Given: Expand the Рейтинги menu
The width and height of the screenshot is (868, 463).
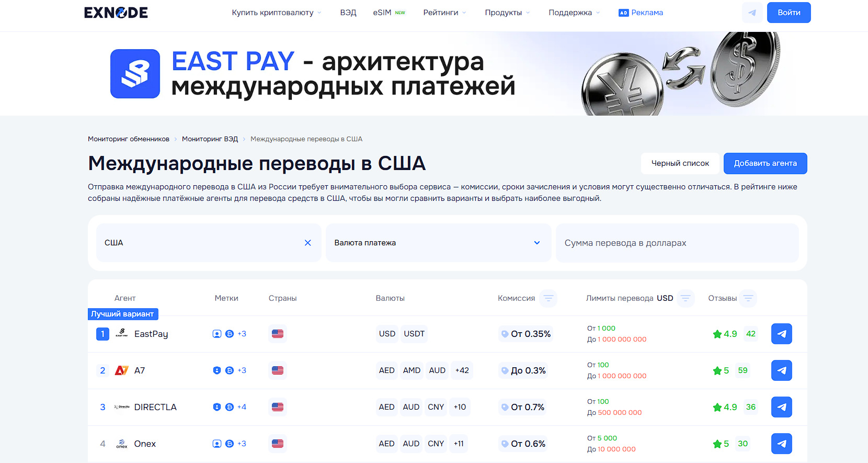Looking at the screenshot, I should 444,13.
